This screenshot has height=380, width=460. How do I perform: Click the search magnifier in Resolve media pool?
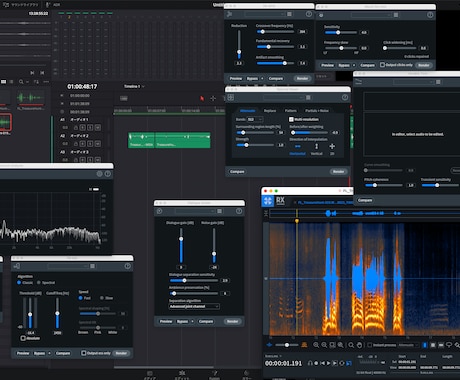[21, 82]
